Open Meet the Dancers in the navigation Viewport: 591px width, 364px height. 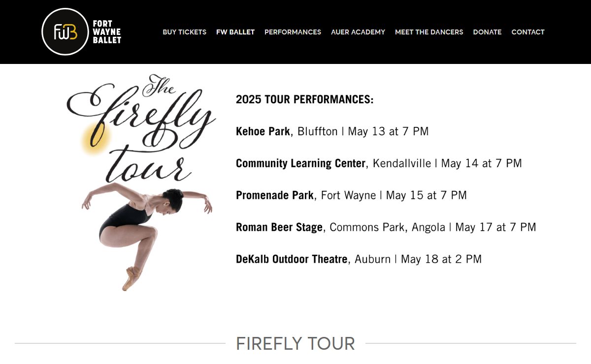[429, 32]
